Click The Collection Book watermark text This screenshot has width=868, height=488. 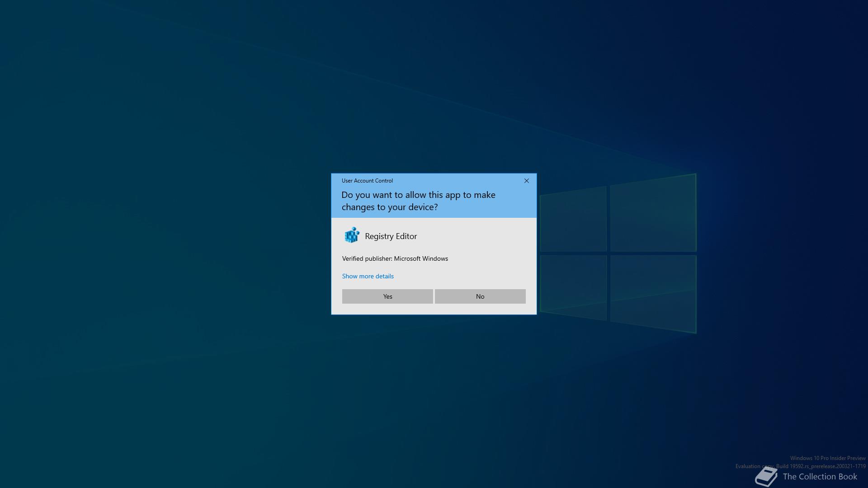click(820, 477)
